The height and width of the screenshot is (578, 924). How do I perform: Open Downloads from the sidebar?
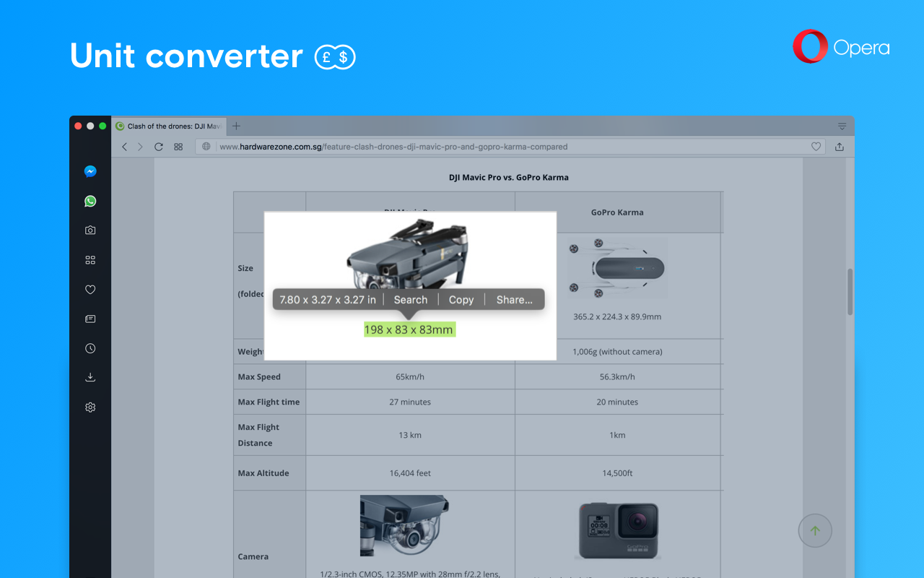90,377
